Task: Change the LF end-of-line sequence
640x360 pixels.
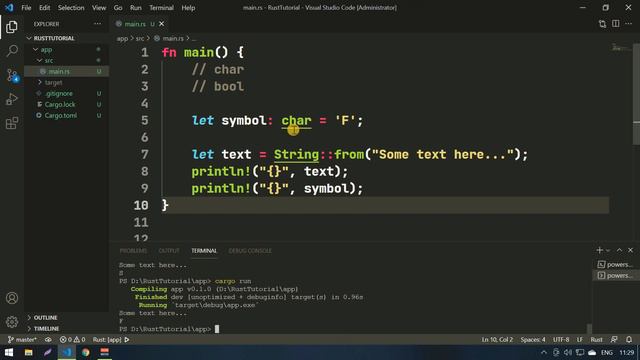Action: [580, 340]
